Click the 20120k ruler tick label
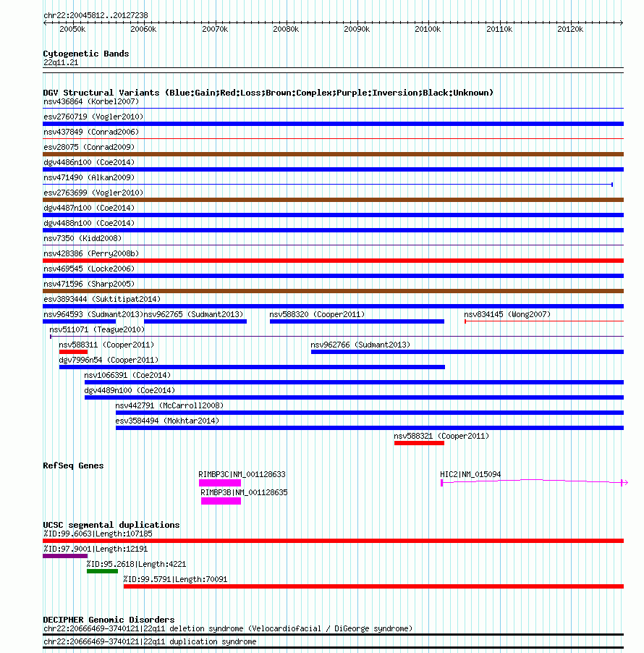 tap(570, 29)
